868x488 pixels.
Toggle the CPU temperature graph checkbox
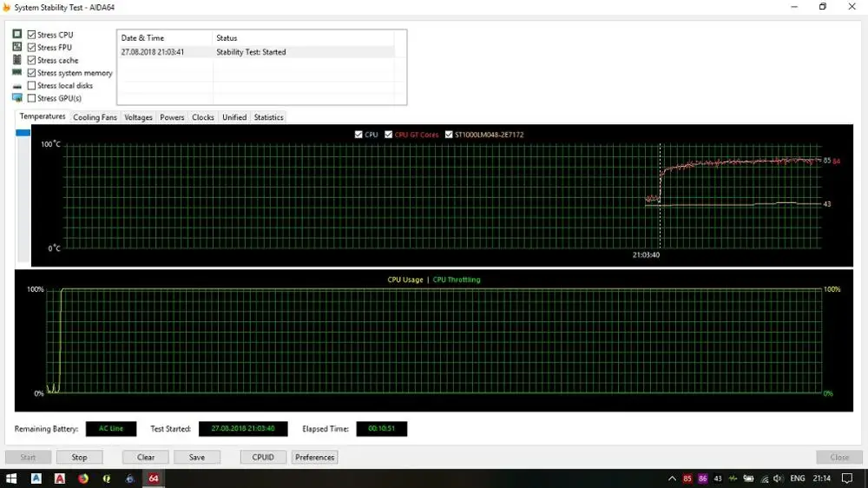[x=358, y=135]
